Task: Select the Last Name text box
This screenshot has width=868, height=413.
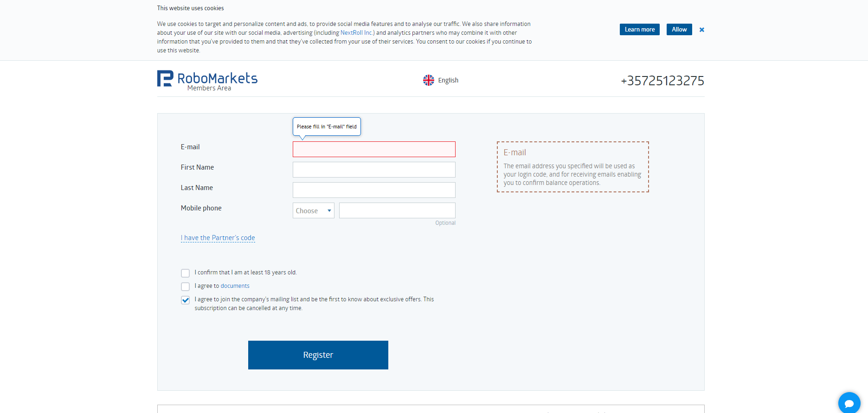Action: pyautogui.click(x=374, y=190)
